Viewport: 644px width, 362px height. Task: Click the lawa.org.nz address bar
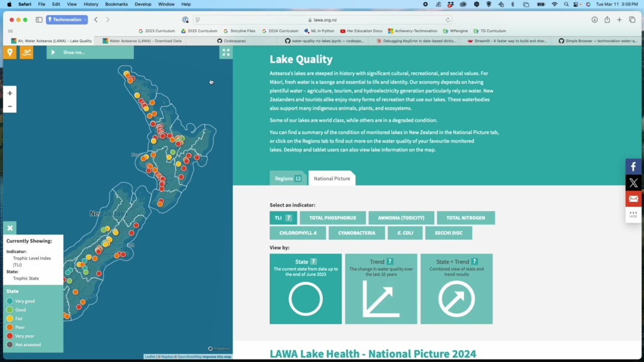point(322,20)
